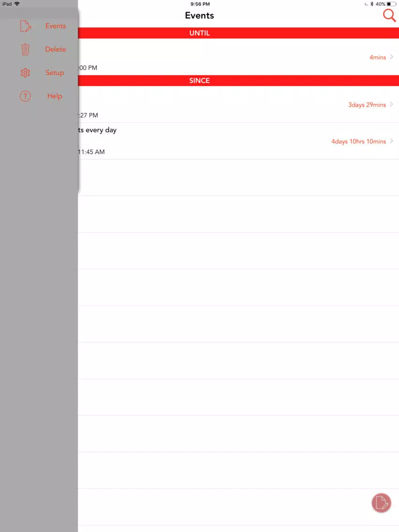Select the row ending with 'every day'

pyautogui.click(x=238, y=141)
